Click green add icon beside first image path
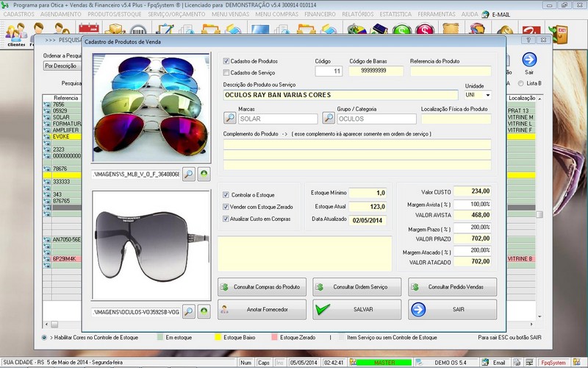The image size is (588, 368). tap(204, 174)
